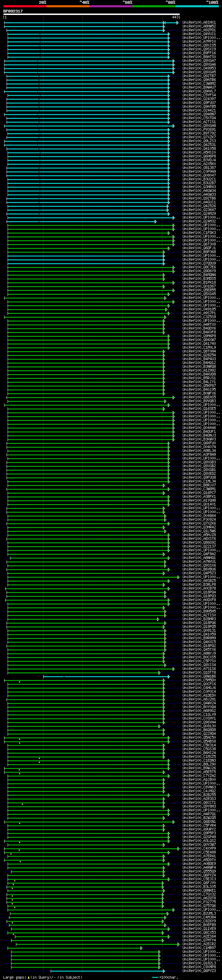The width and height of the screenshot is (222, 980).
Task: Click label UniRef100_Q9XGA7
Action: point(199,61)
